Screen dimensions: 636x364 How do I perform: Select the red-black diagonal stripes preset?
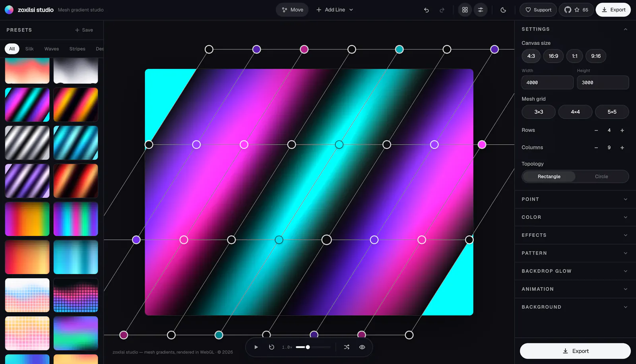pos(76,181)
